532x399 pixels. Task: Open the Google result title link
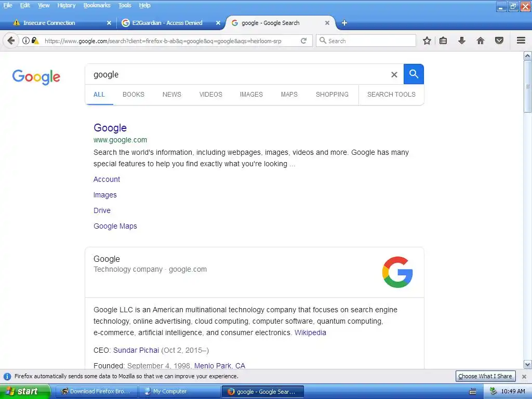tap(110, 128)
